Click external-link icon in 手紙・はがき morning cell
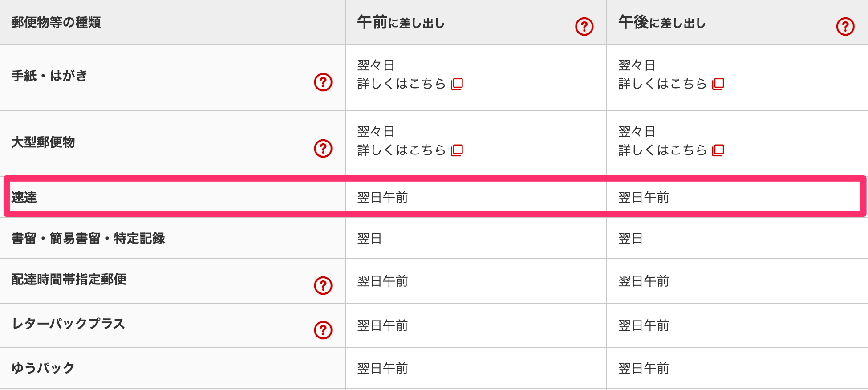Screen dimensions: 868x390 point(457,84)
